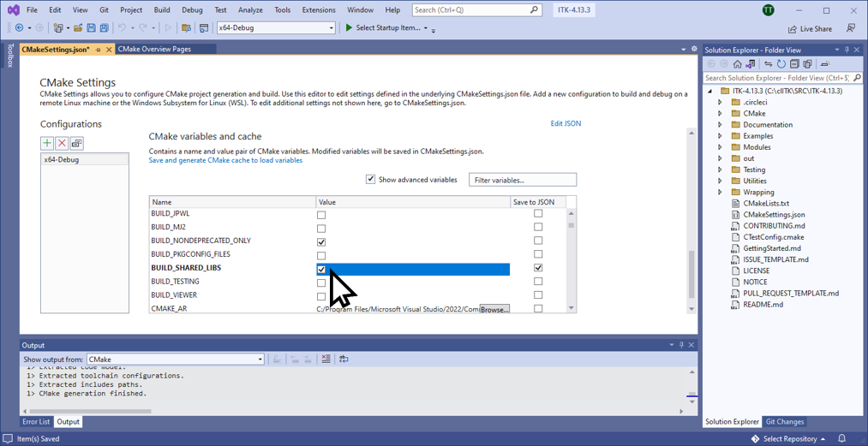The image size is (868, 446).
Task: Switch to Error List tab
Action: coord(36,422)
